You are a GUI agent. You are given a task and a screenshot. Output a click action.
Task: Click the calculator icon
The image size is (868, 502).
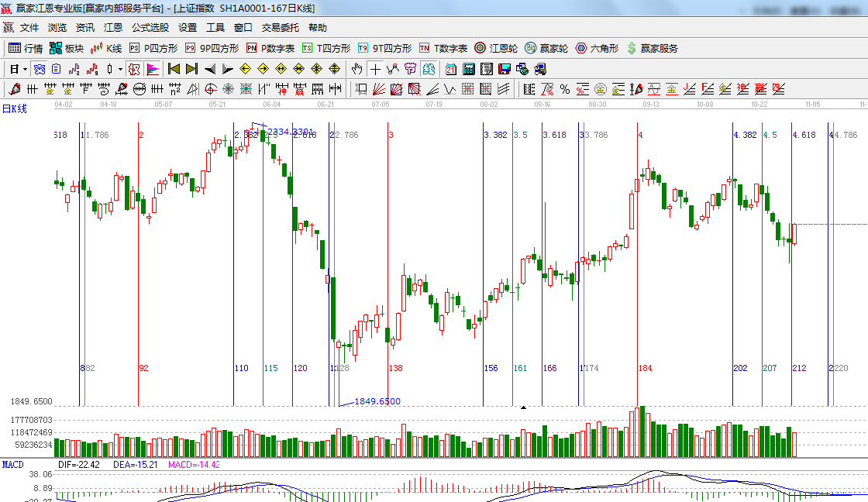point(469,69)
